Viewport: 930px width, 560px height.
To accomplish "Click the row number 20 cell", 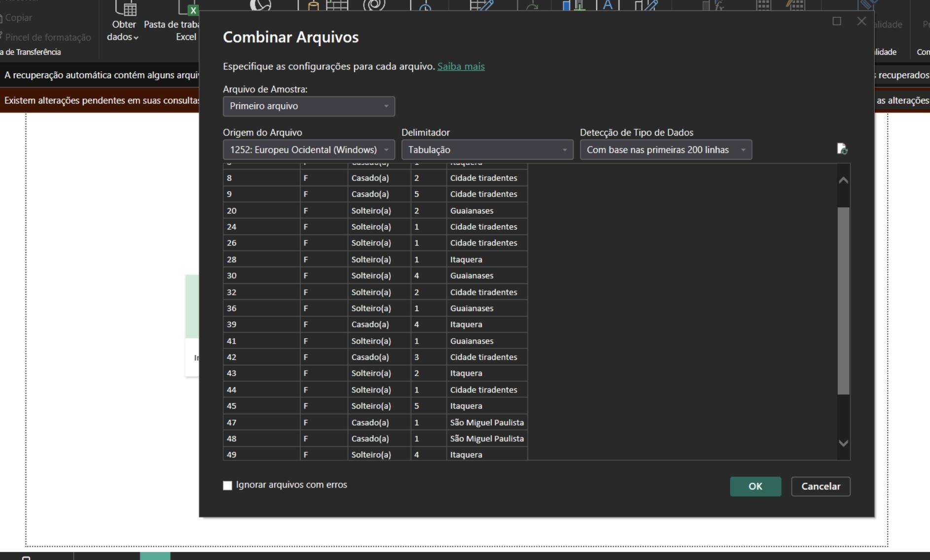I will [261, 210].
